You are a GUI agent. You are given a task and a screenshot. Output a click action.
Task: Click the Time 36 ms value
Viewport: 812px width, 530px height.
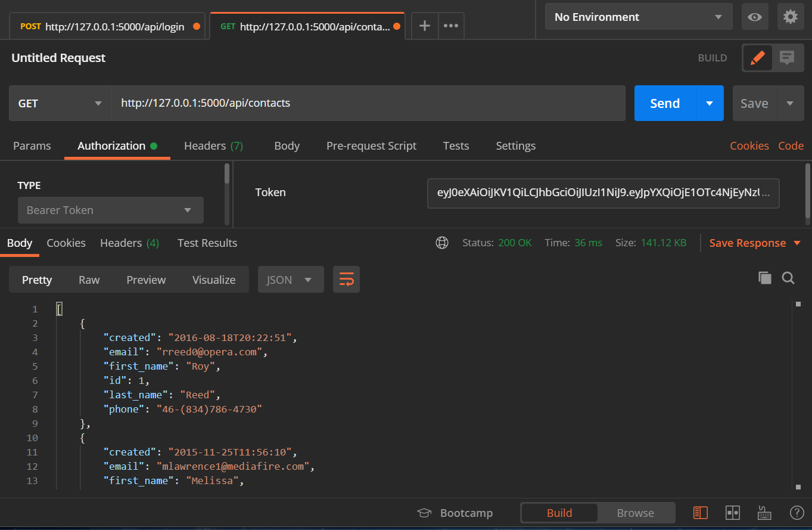point(588,243)
